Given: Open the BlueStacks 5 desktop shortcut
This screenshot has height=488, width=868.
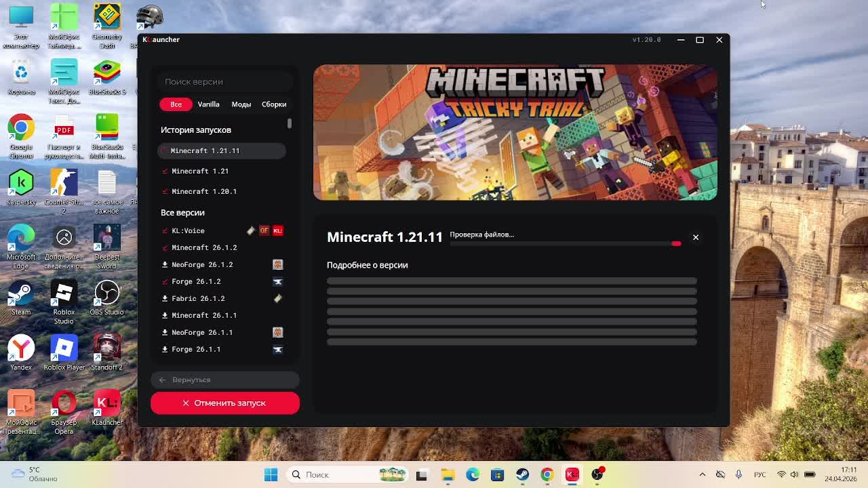Looking at the screenshot, I should (106, 77).
